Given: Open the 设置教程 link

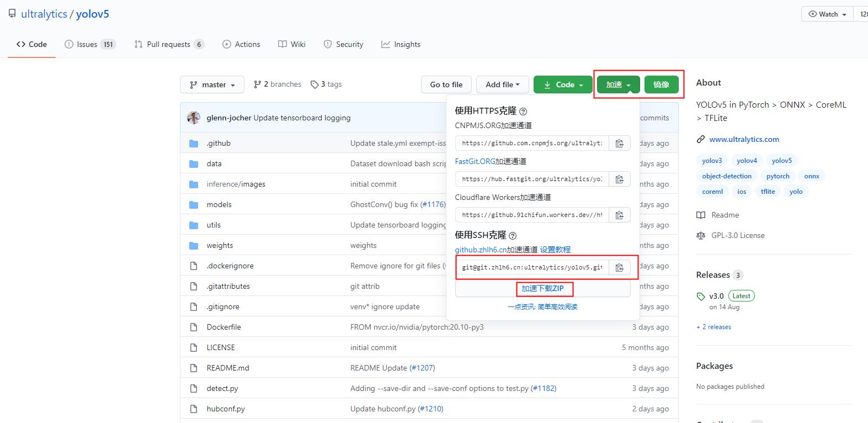Looking at the screenshot, I should (555, 250).
